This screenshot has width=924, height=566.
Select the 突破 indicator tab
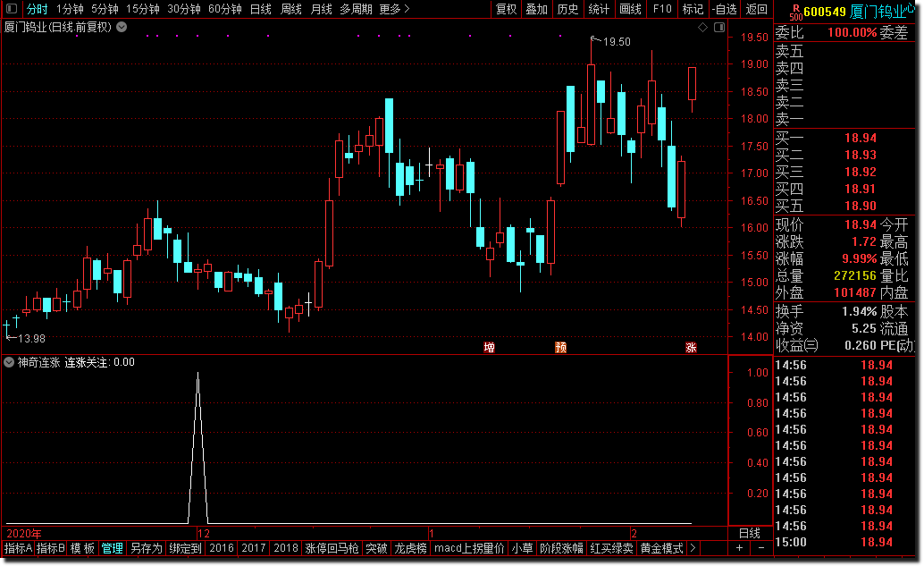pos(376,548)
